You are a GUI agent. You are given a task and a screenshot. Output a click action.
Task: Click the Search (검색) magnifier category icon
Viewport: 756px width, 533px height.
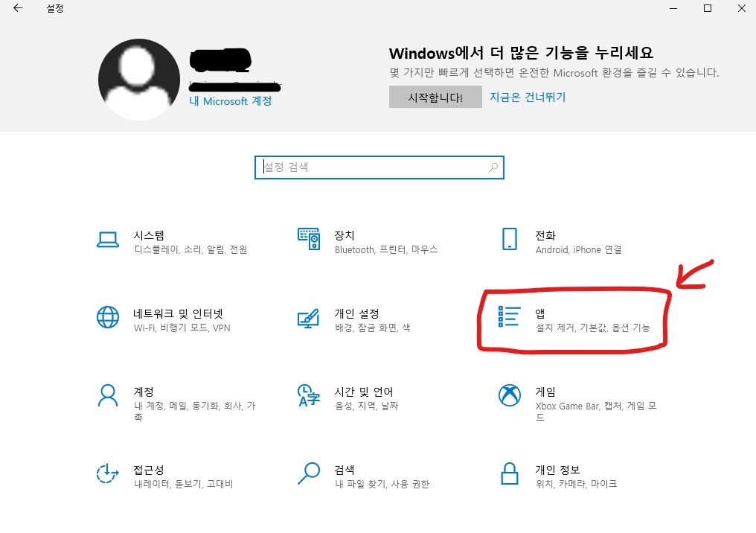tap(309, 473)
